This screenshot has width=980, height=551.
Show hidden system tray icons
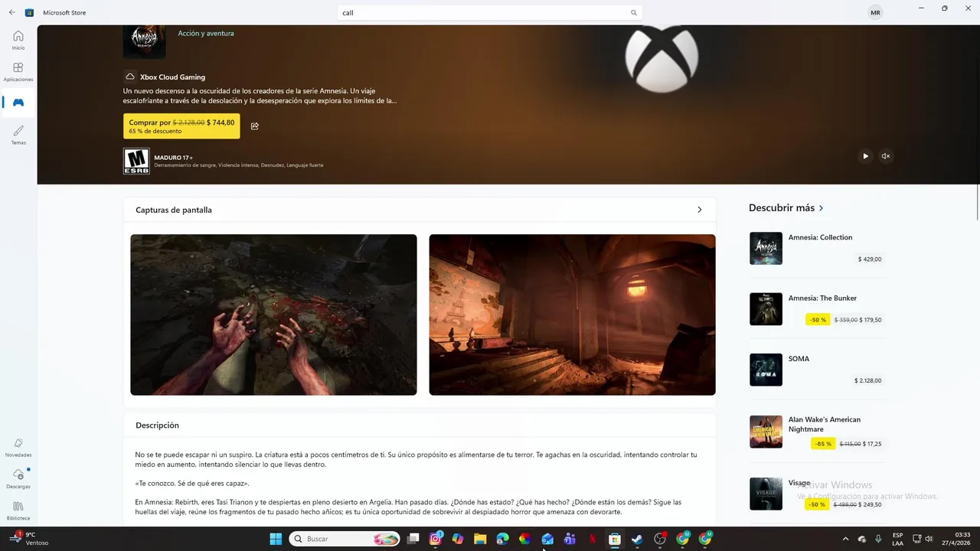pyautogui.click(x=845, y=539)
